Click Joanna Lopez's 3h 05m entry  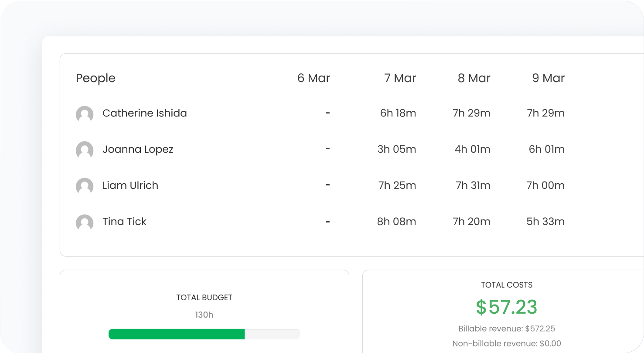click(397, 149)
